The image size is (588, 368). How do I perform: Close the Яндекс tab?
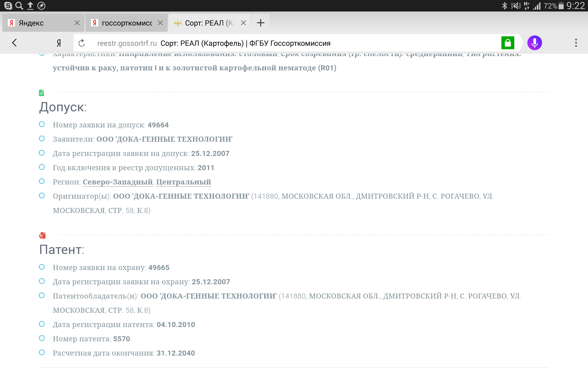77,23
